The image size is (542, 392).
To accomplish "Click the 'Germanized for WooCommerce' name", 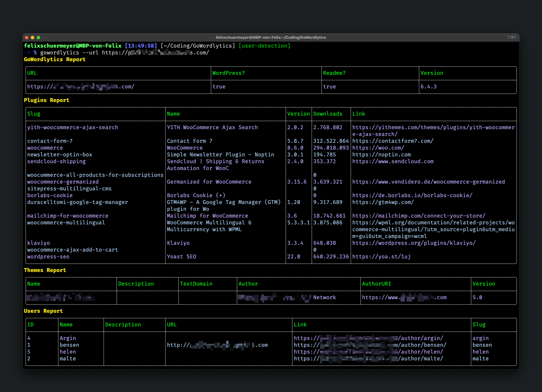I will (x=209, y=182).
